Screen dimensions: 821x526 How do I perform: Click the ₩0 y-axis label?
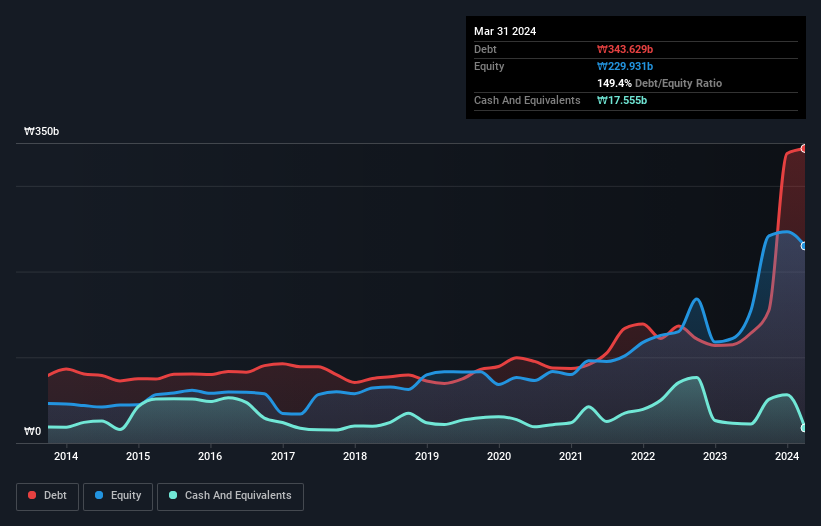click(x=32, y=431)
